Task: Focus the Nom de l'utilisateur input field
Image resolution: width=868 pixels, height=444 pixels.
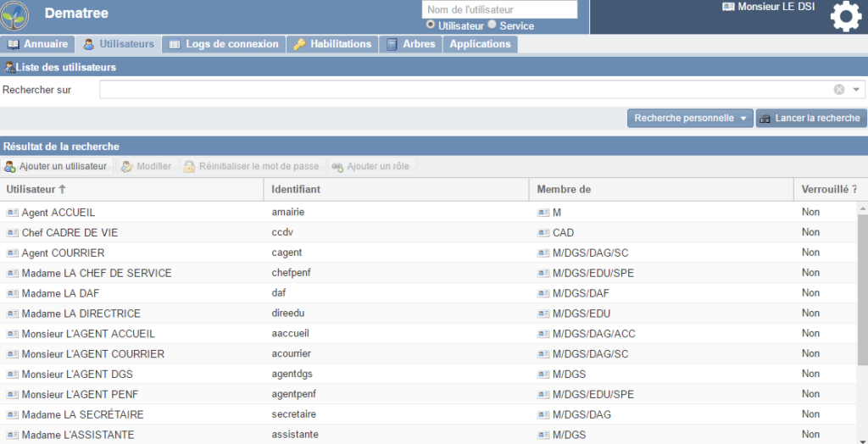Action: 499,9
